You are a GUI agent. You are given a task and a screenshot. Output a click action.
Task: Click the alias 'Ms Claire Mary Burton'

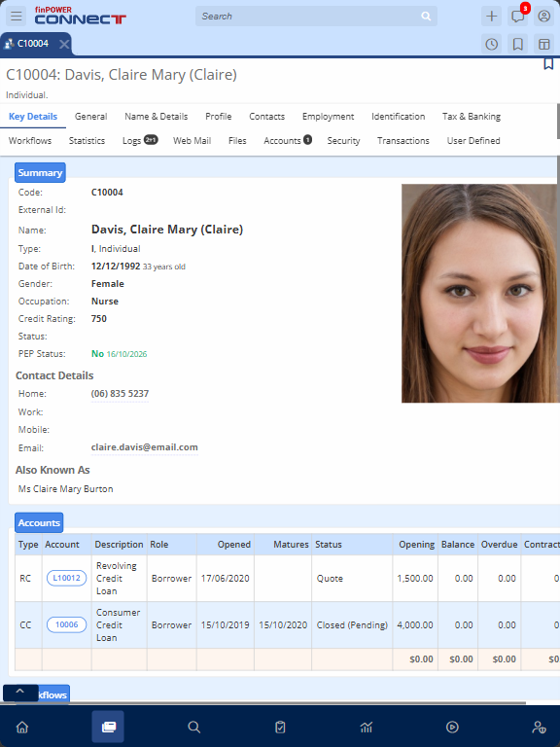66,489
